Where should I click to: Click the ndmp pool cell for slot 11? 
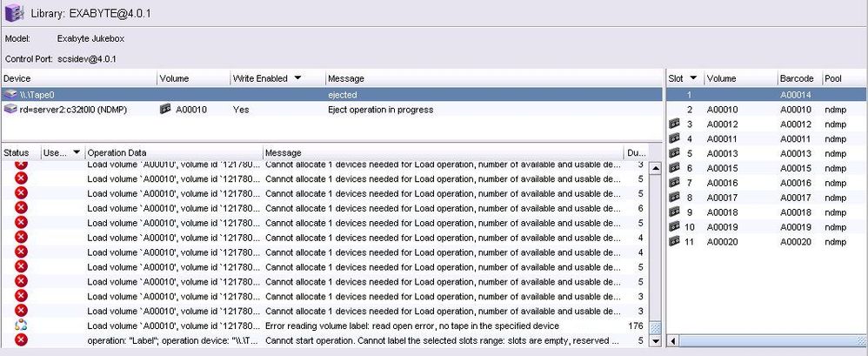coord(835,242)
